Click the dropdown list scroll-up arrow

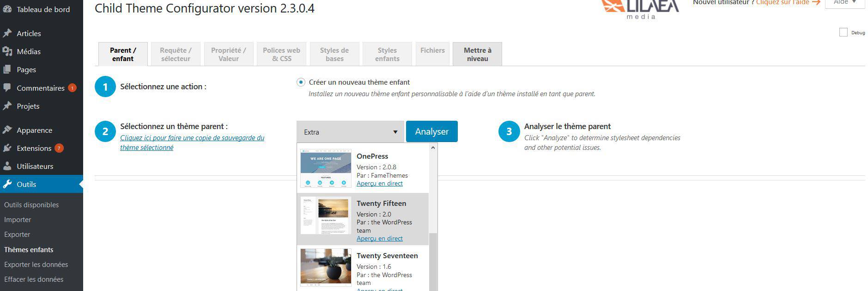point(433,148)
